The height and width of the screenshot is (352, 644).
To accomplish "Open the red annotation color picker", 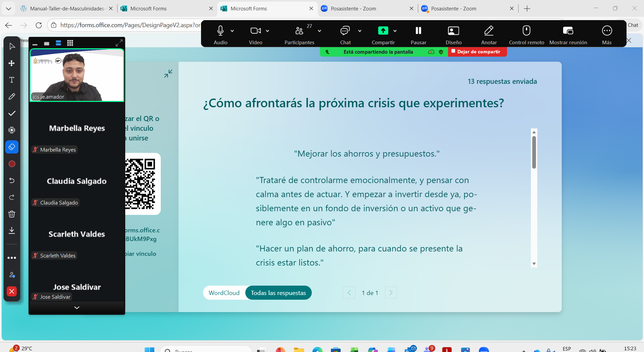I will (12, 164).
